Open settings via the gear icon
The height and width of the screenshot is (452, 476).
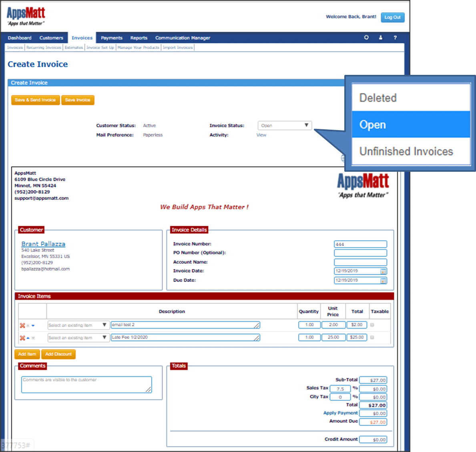366,37
